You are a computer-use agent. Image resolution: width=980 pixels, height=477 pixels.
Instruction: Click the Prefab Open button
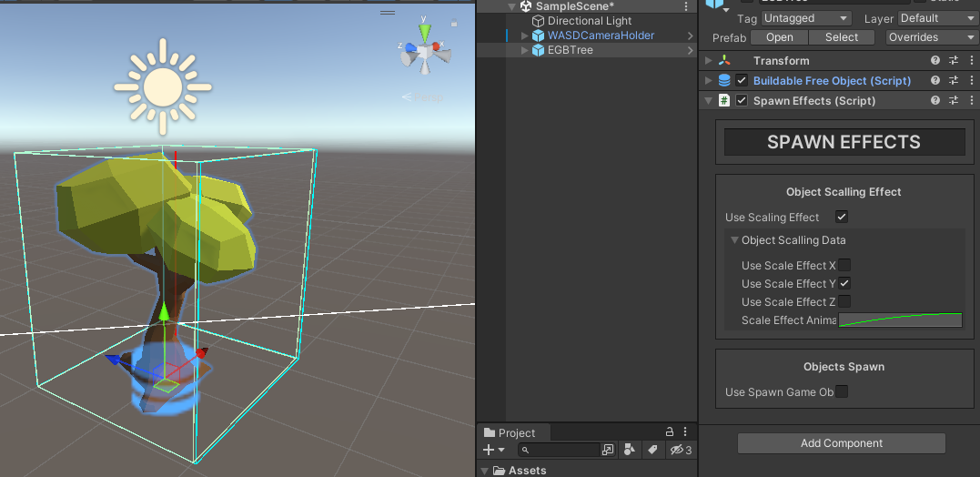pos(780,37)
